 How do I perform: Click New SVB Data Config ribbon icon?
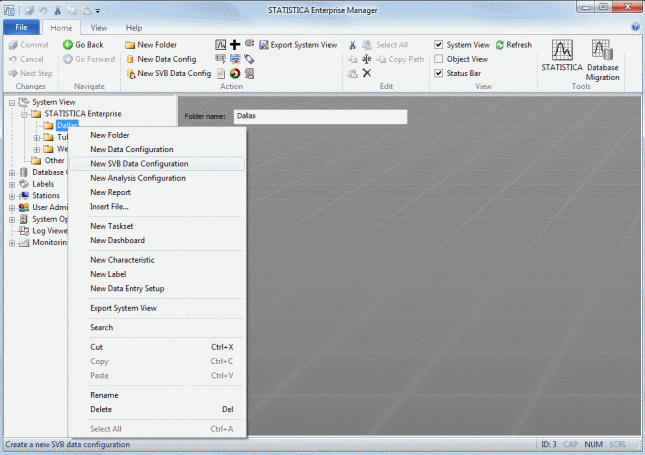pos(130,74)
